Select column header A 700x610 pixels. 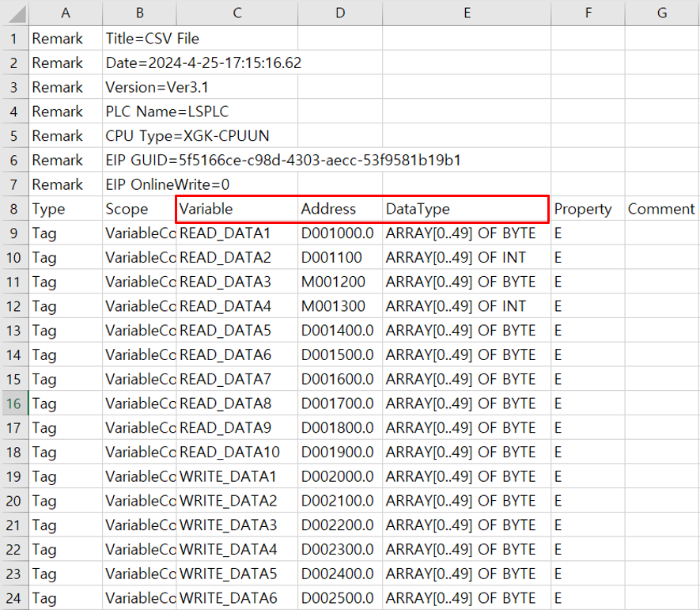[x=66, y=13]
